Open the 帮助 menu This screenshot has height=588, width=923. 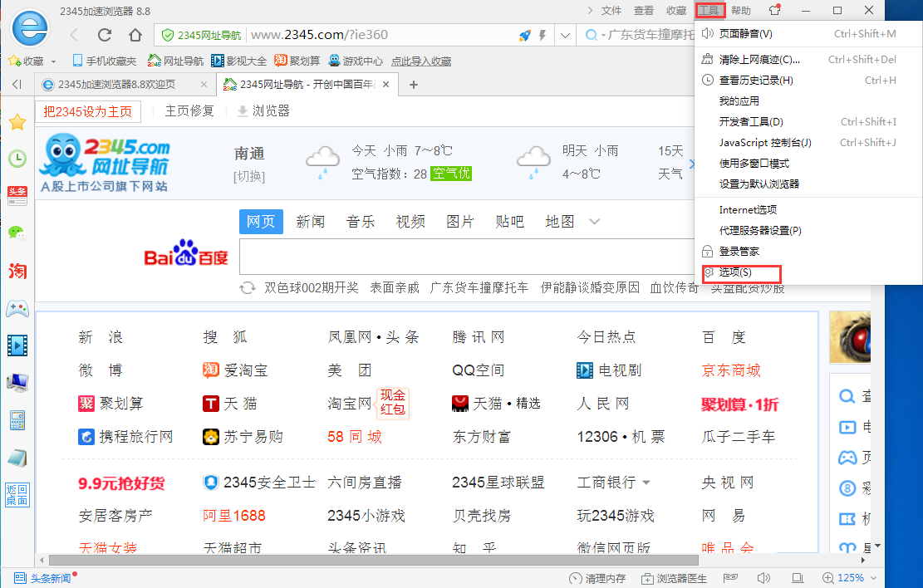[741, 11]
